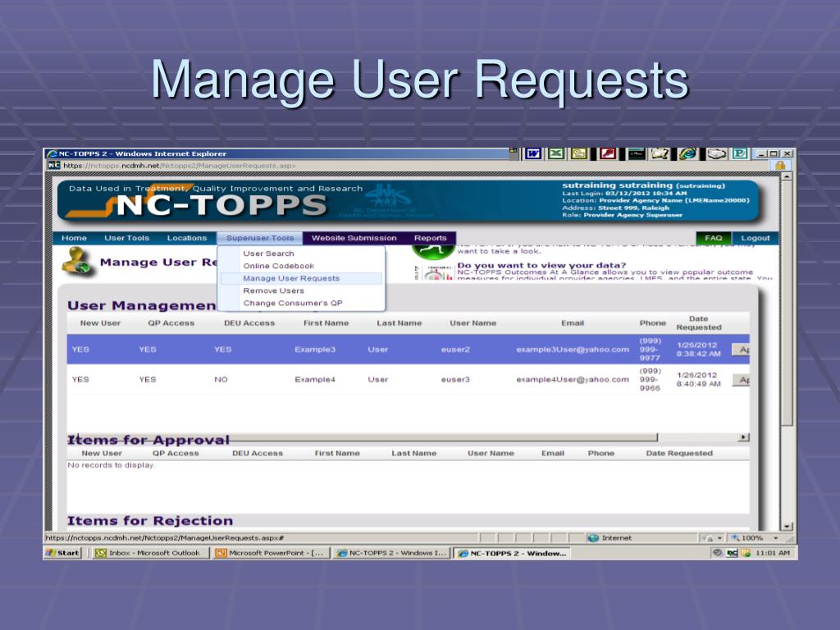Screen dimensions: 840x630
Task: Choose Manage User Requests menu entry
Action: 301,278
